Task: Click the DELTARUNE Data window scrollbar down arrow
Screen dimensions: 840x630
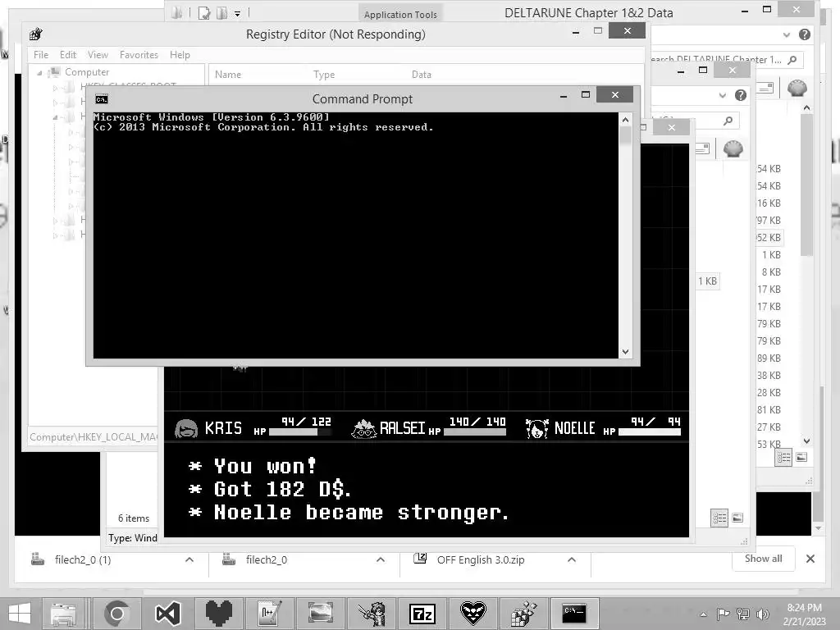Action: [x=807, y=441]
